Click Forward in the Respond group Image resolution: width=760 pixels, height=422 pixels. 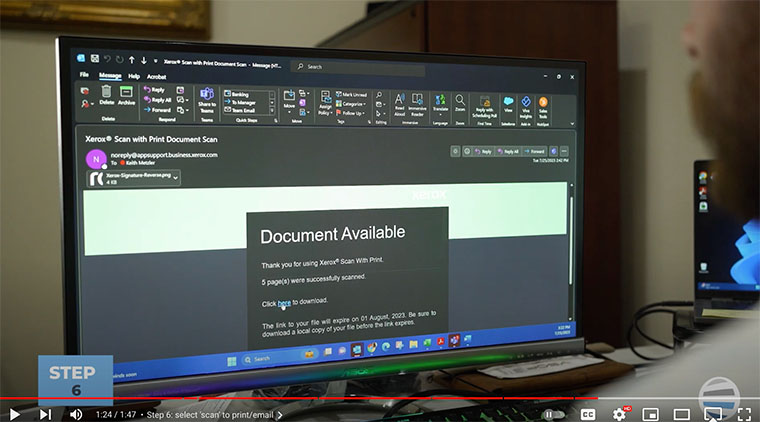(157, 110)
